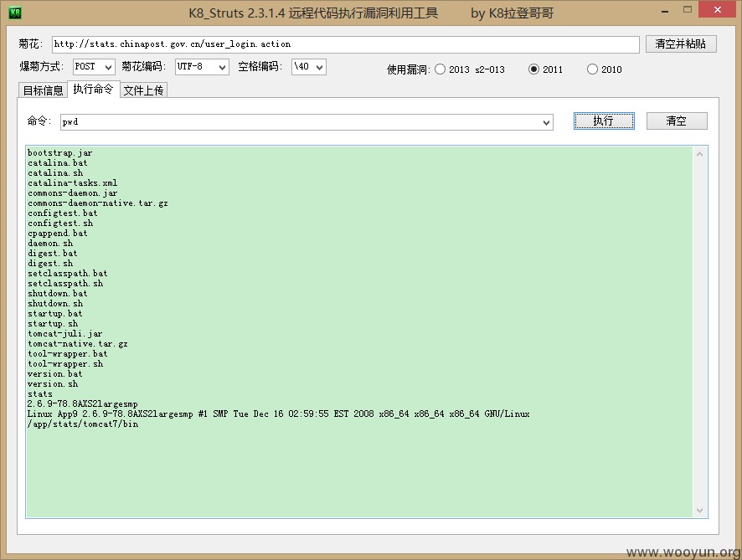
Task: Select the 2013 s2-013 vulnerability radio button
Action: click(x=440, y=69)
